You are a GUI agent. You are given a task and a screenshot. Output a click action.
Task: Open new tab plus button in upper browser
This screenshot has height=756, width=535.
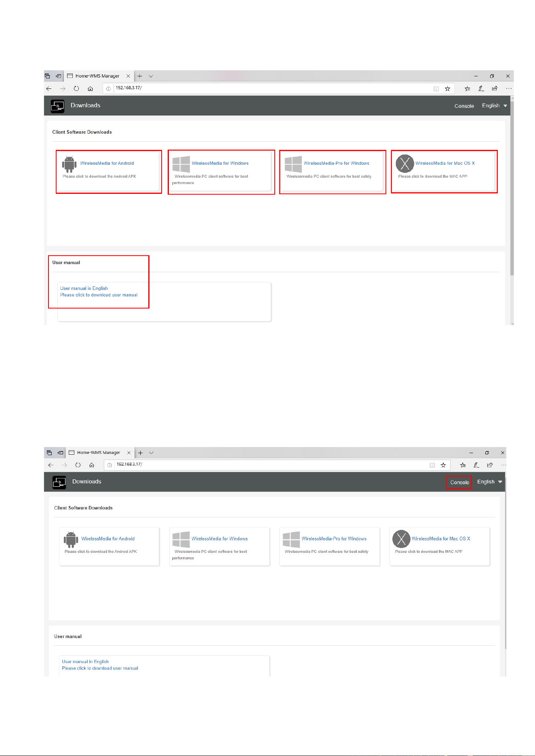[x=140, y=76]
